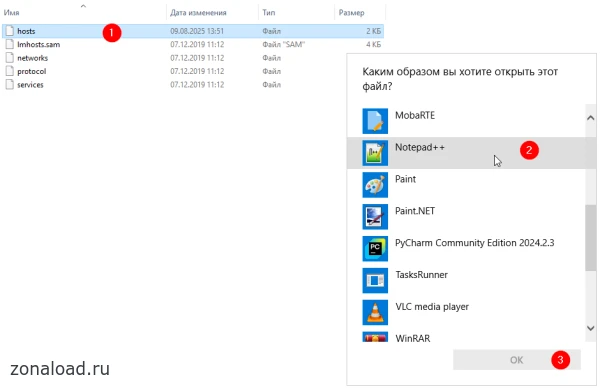Screen dimensions: 600x389
Task: Click the services row modification date
Action: click(x=197, y=85)
